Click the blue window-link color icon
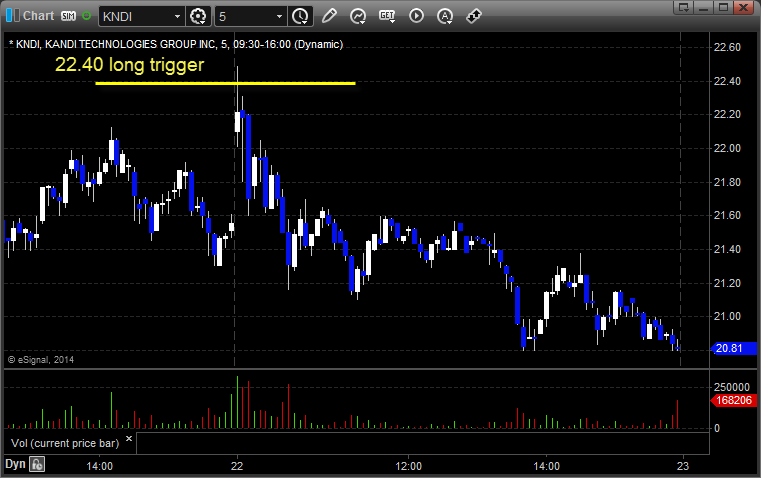 click(13, 16)
